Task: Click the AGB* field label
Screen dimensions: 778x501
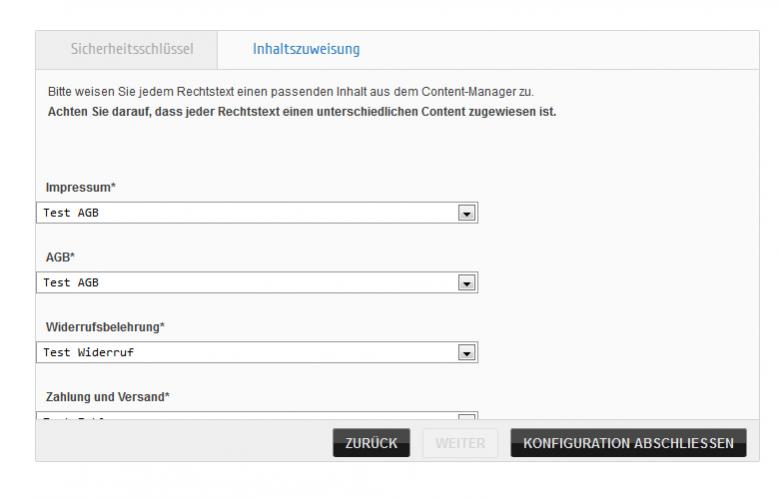Action: 61,257
